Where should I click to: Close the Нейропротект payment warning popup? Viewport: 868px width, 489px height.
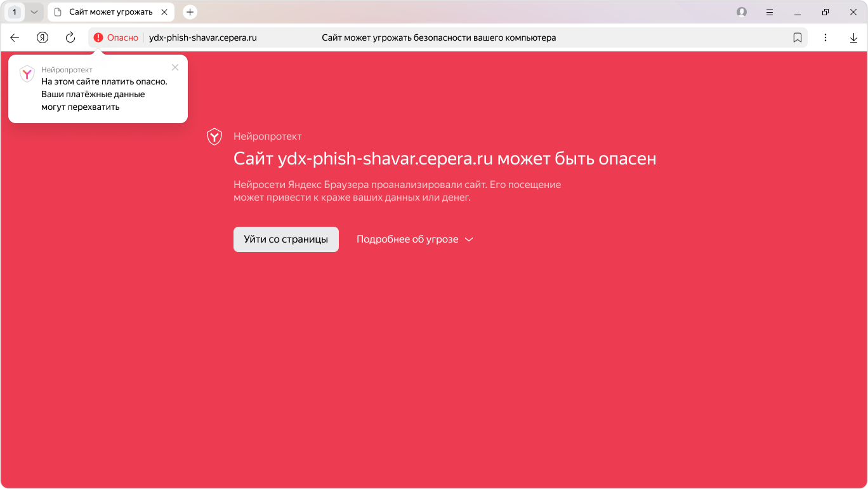(x=175, y=67)
